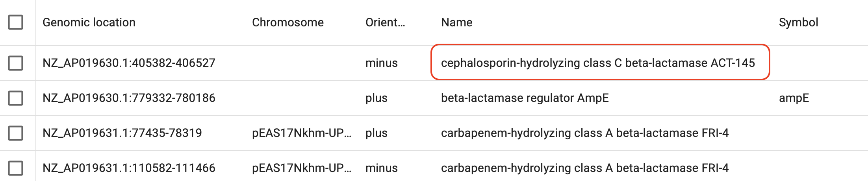Click the ampE symbol cell
868x181 pixels.
click(794, 98)
